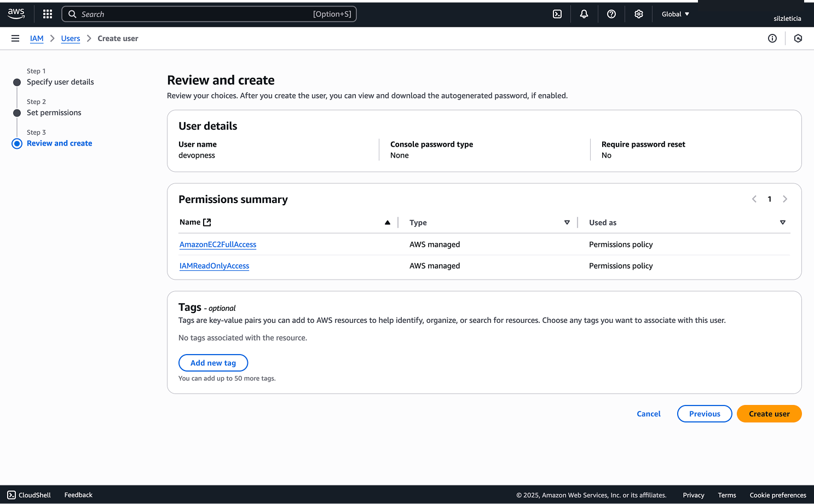Image resolution: width=814 pixels, height=504 pixels.
Task: Open CloudShell from the top navigation bar
Action: click(557, 14)
